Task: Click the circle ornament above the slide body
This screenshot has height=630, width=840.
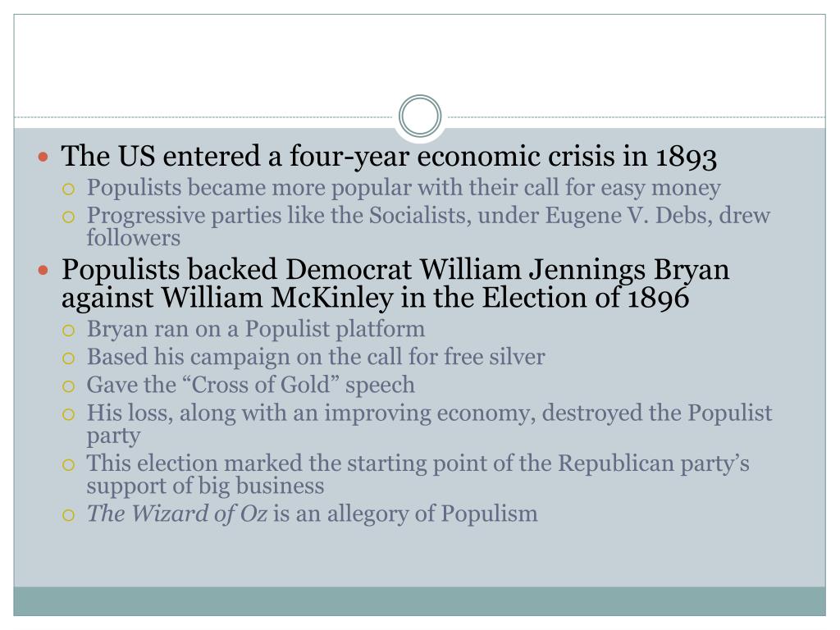Action: [420, 116]
